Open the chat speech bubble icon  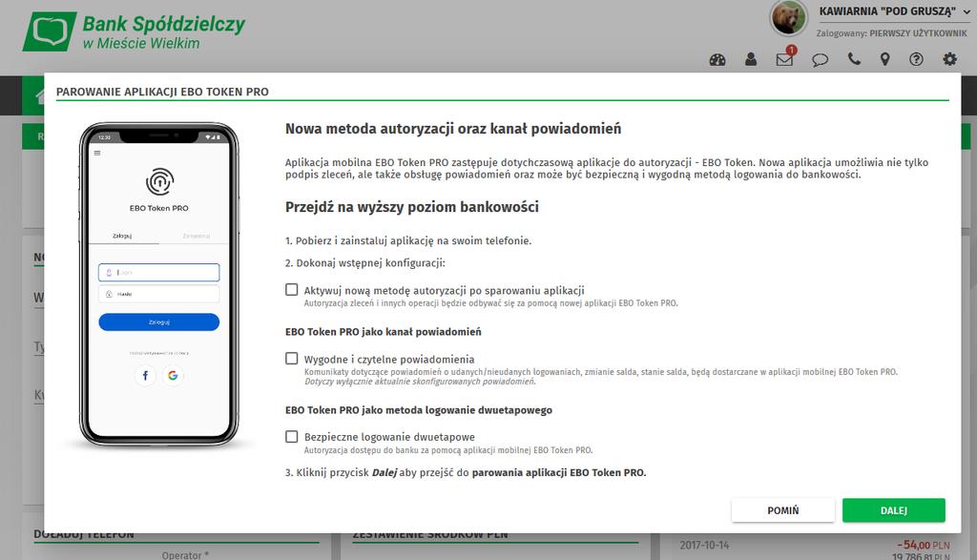click(820, 60)
